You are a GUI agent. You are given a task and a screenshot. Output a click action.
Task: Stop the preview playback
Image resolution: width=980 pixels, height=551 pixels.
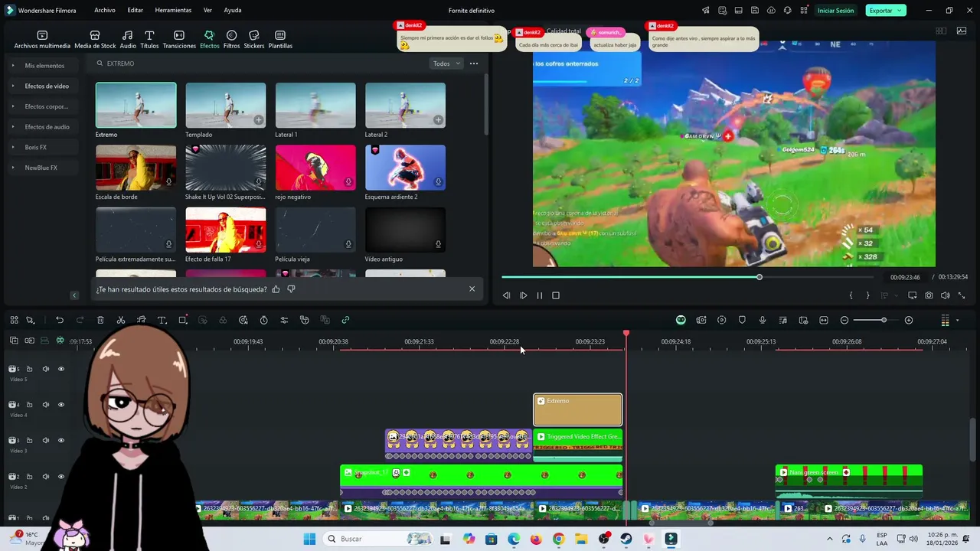click(556, 295)
